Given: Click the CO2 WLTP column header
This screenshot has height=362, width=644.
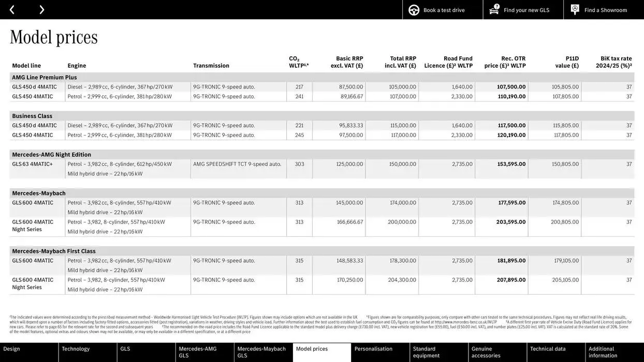Looking at the screenshot, I should (299, 62).
